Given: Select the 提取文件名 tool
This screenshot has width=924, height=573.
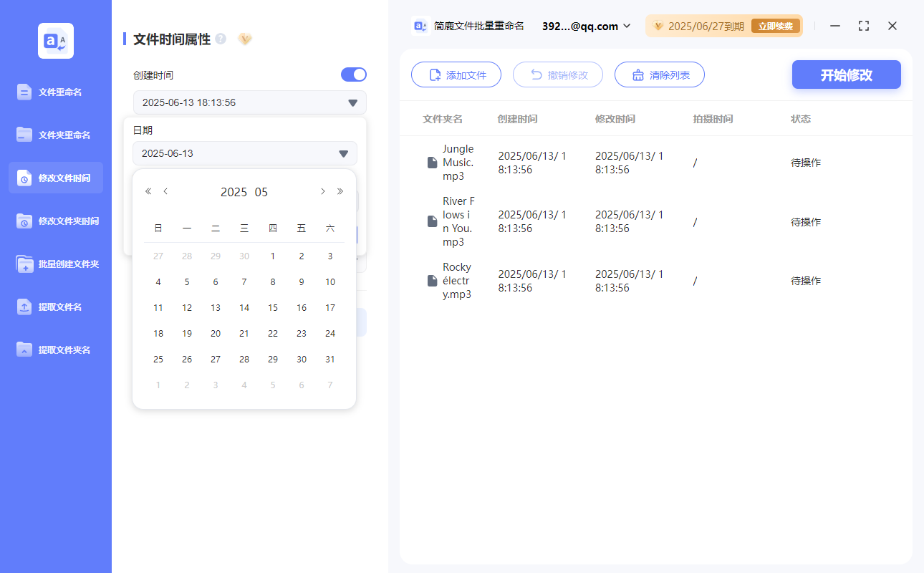Looking at the screenshot, I should pos(56,307).
